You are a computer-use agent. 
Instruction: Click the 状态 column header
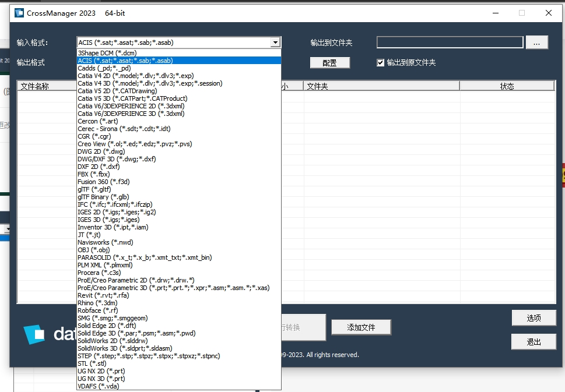point(507,86)
